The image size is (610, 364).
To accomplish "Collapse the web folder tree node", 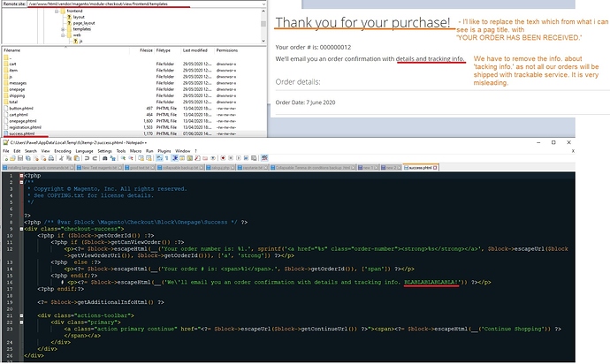I will point(63,35).
